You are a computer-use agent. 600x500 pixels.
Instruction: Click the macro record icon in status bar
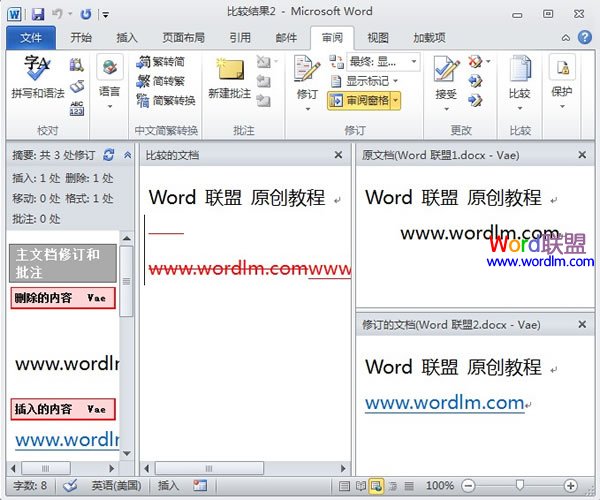pyautogui.click(x=200, y=486)
